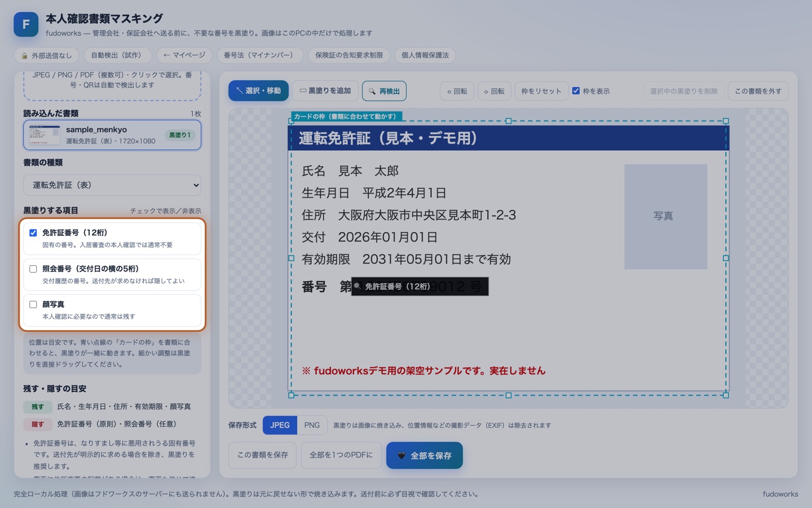Click 交付 2026年01月01日 line
The width and height of the screenshot is (812, 508).
pos(369,237)
